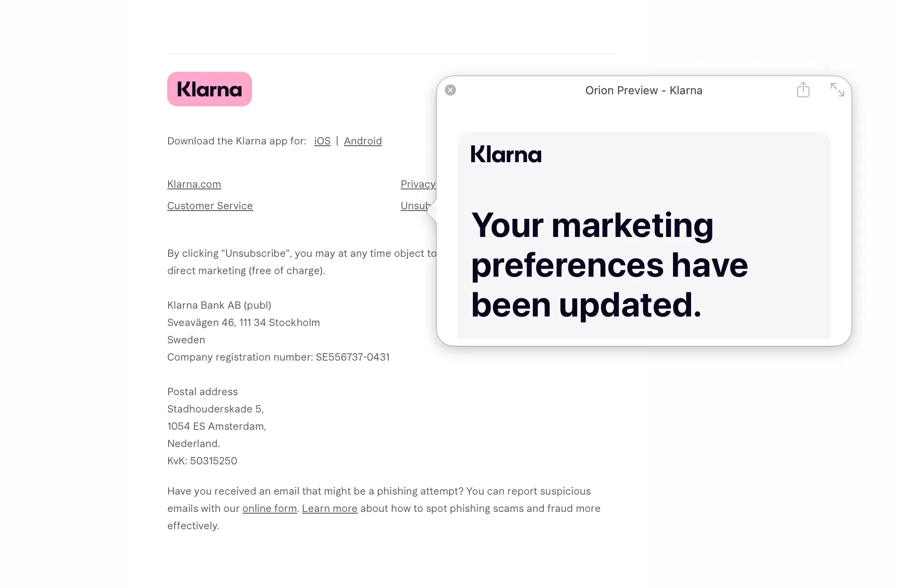Click the partially hidden Privacy link
This screenshot has height=588, width=906.
pyautogui.click(x=418, y=184)
